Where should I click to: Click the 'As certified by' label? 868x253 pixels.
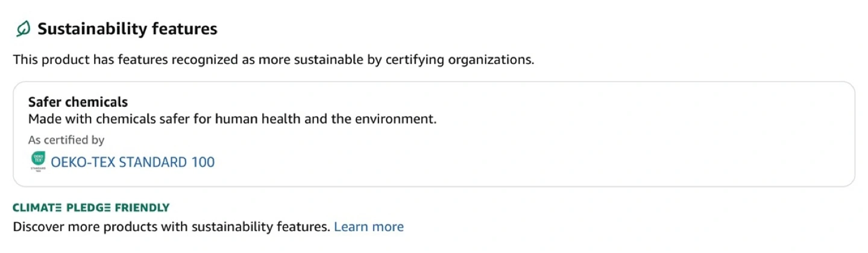(66, 140)
